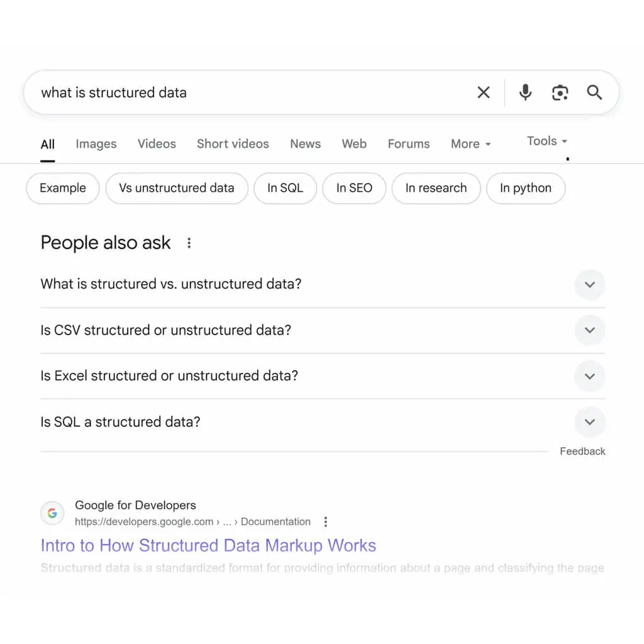Image resolution: width=644 pixels, height=644 pixels.
Task: Click inside the search input field
Action: click(x=252, y=92)
